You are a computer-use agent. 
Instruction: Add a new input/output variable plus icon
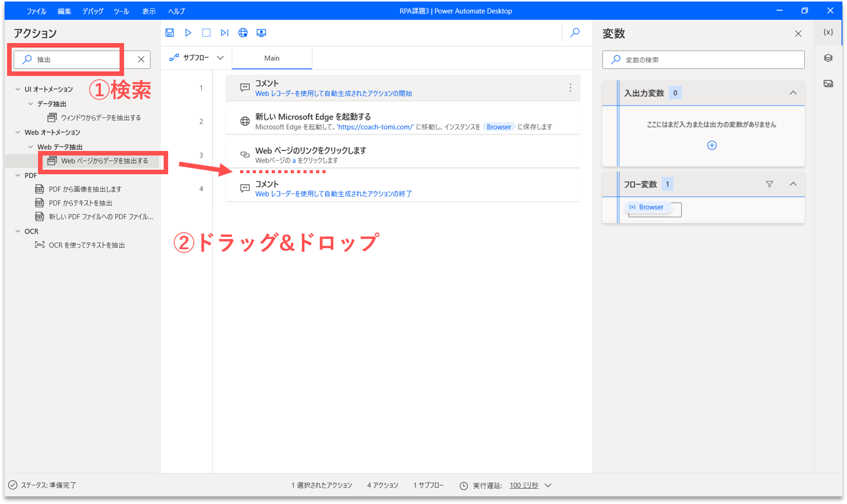[712, 145]
